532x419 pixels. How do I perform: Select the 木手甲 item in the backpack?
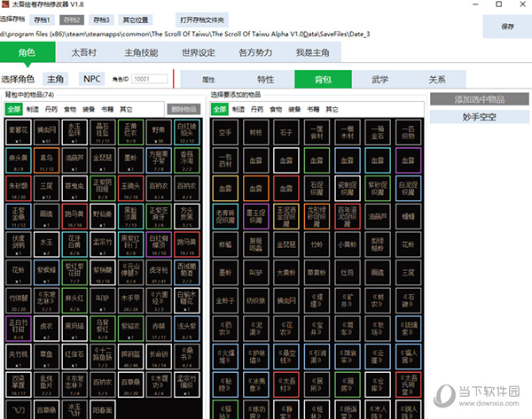click(130, 300)
